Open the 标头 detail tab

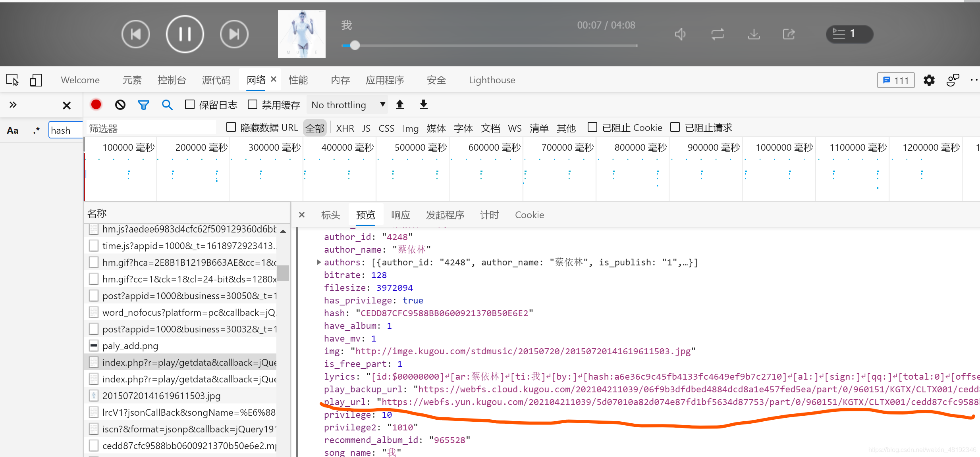pyautogui.click(x=331, y=215)
